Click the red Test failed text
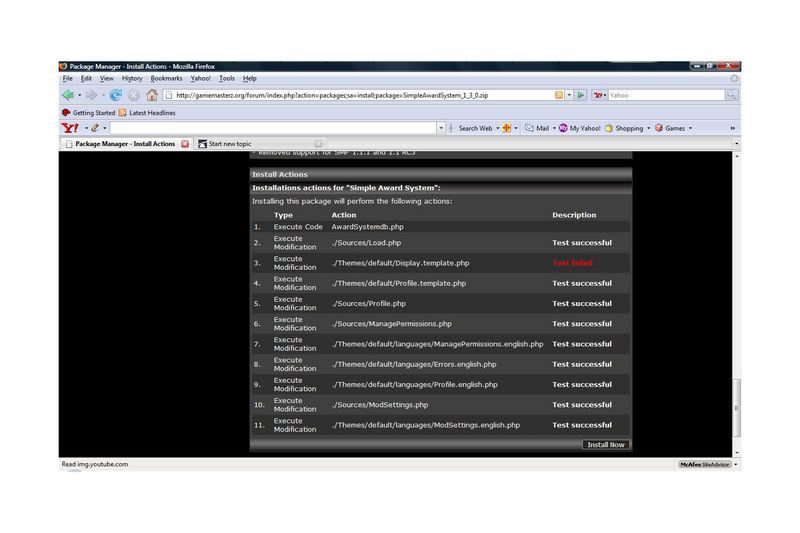Screen dimensions: 800x533 [x=572, y=263]
